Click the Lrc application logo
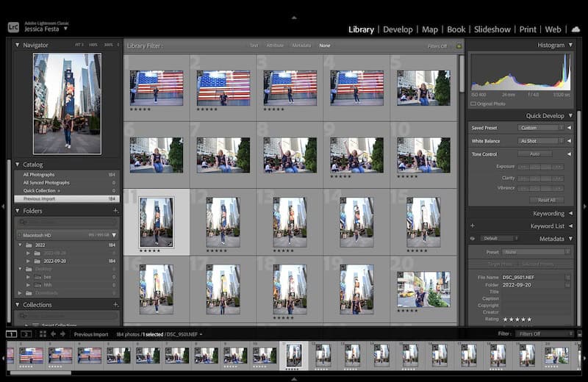Image resolution: width=588 pixels, height=382 pixels. (x=13, y=27)
